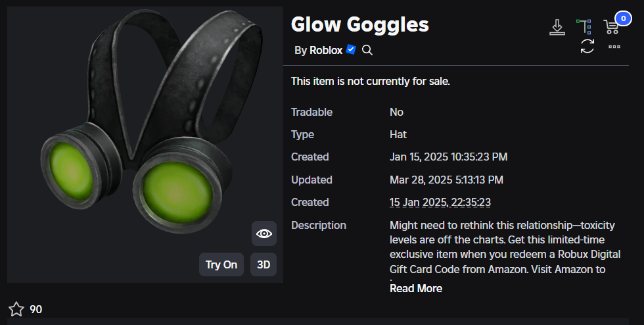
Task: Open the Roblox creator link
Action: click(x=326, y=50)
